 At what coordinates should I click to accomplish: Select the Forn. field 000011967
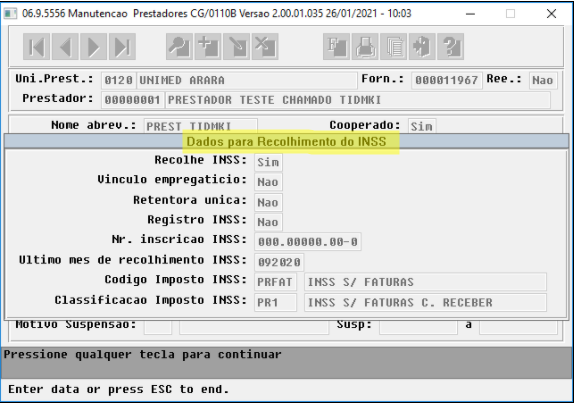pyautogui.click(x=446, y=80)
